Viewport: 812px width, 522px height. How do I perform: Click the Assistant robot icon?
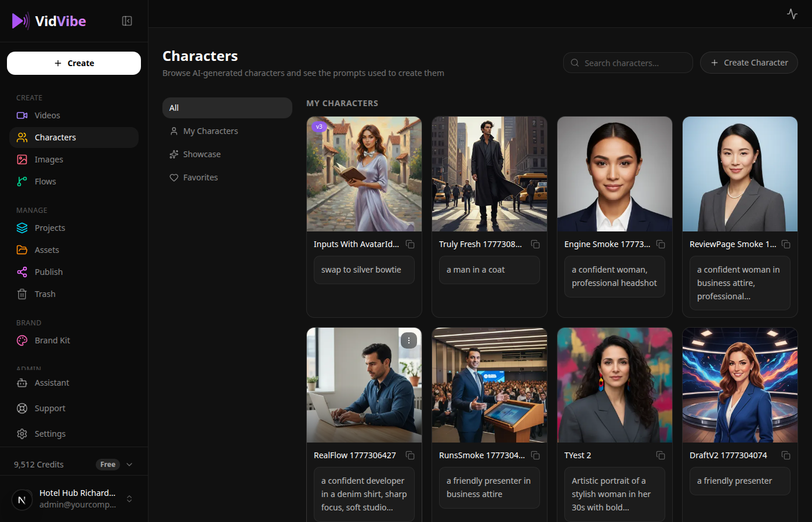[x=22, y=383]
